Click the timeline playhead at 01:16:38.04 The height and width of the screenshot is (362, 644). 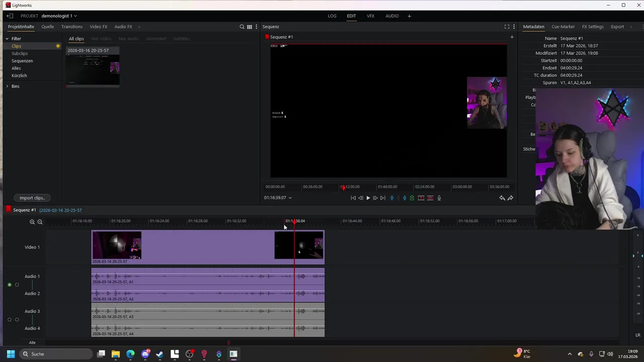295,221
